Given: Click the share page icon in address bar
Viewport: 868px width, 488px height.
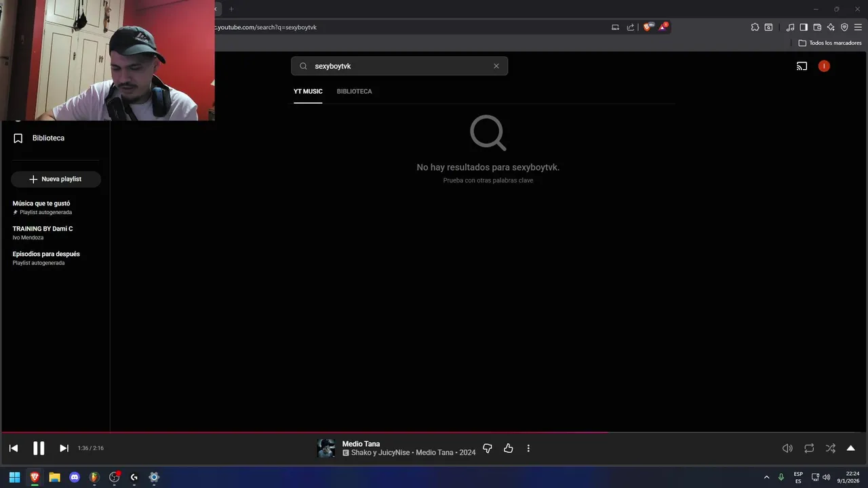Looking at the screenshot, I should pos(631,27).
